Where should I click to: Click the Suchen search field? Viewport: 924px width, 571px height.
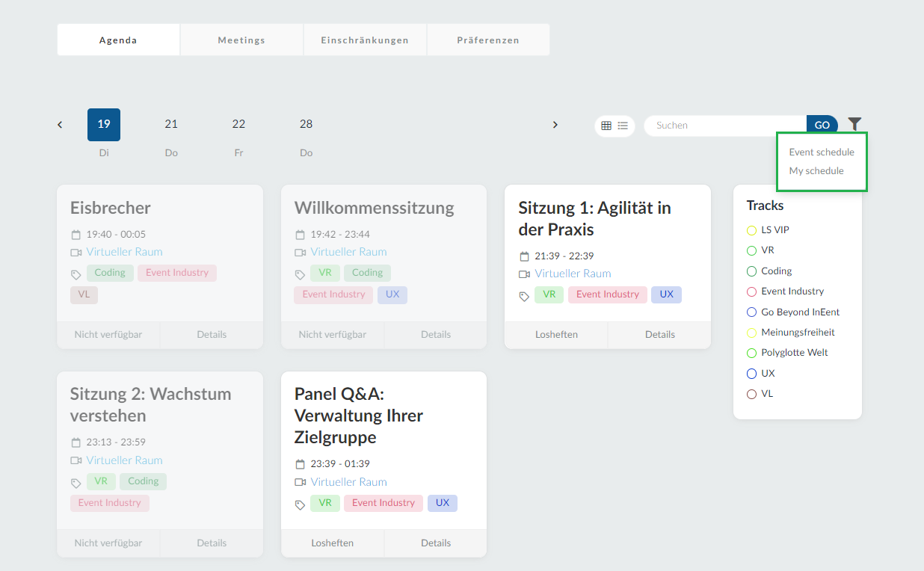724,126
